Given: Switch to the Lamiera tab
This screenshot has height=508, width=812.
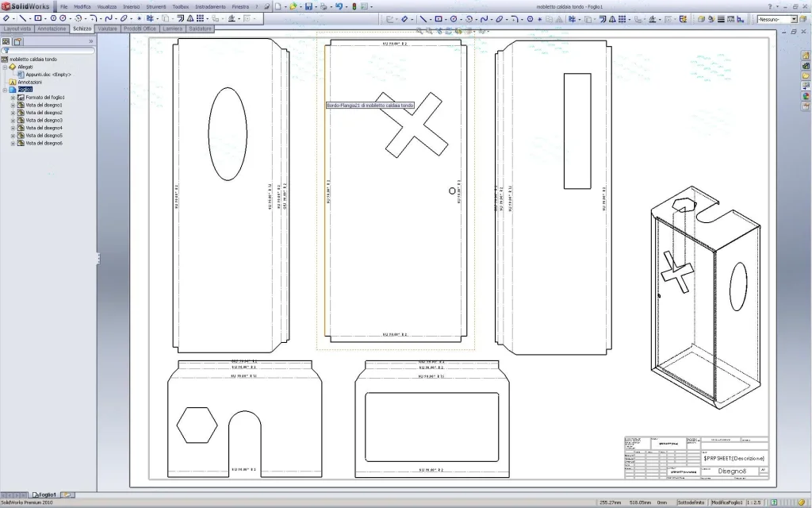Looking at the screenshot, I should (172, 29).
